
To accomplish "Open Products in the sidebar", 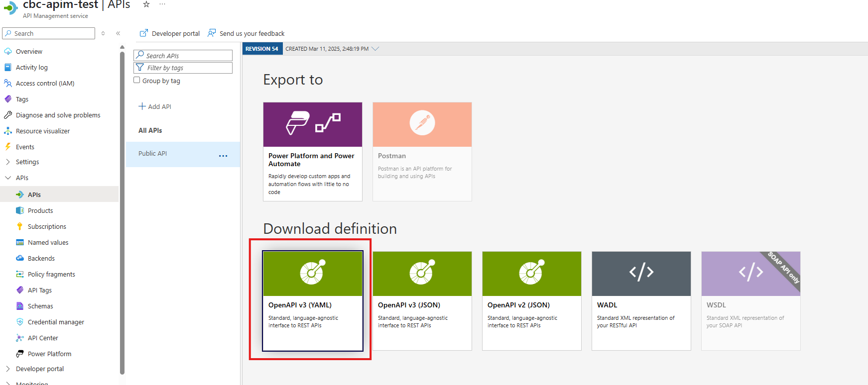I will click(40, 210).
